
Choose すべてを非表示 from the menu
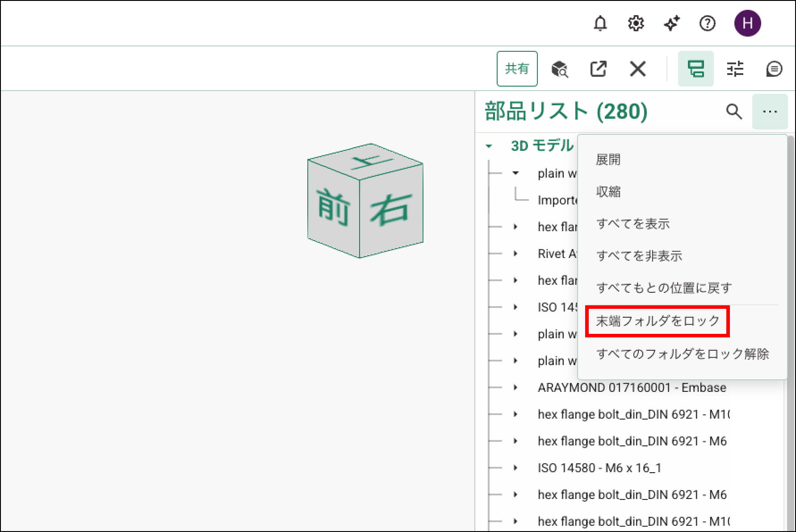point(639,256)
